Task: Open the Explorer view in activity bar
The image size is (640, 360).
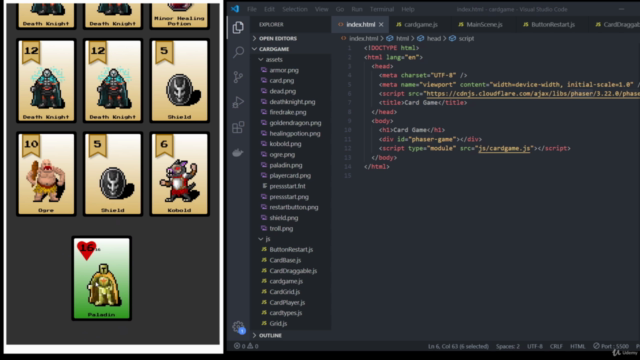Action: tap(238, 27)
